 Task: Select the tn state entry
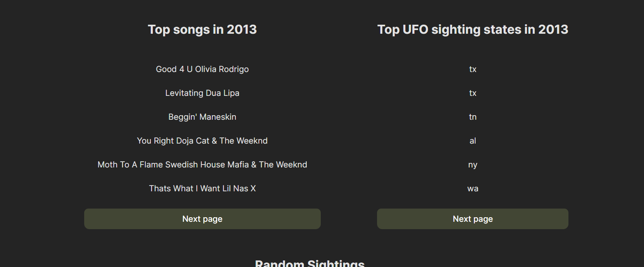pos(472,117)
